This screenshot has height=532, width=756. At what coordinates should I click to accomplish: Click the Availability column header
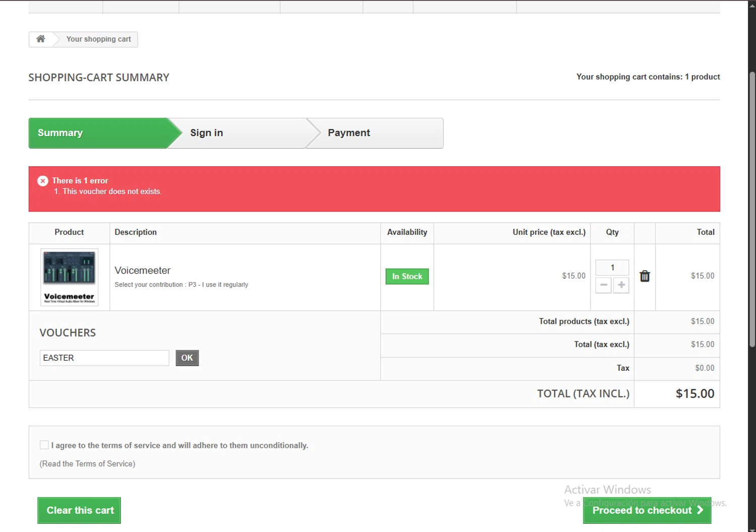pyautogui.click(x=407, y=232)
